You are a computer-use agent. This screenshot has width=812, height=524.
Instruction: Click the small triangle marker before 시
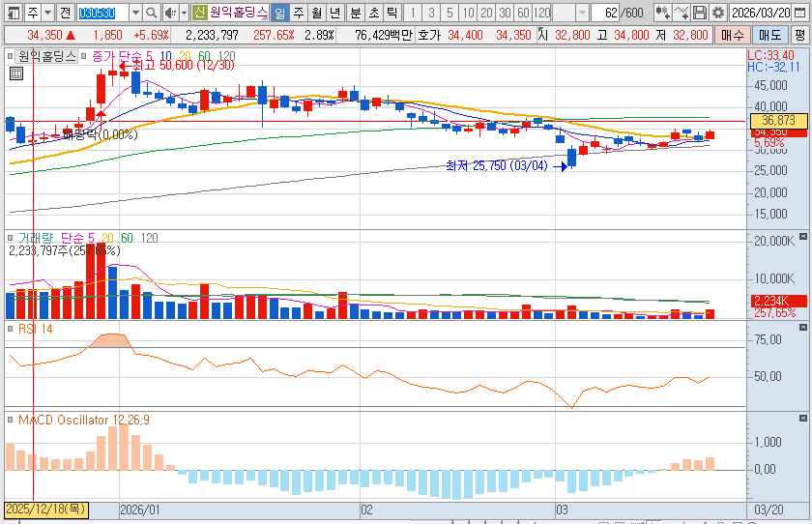pos(540,31)
